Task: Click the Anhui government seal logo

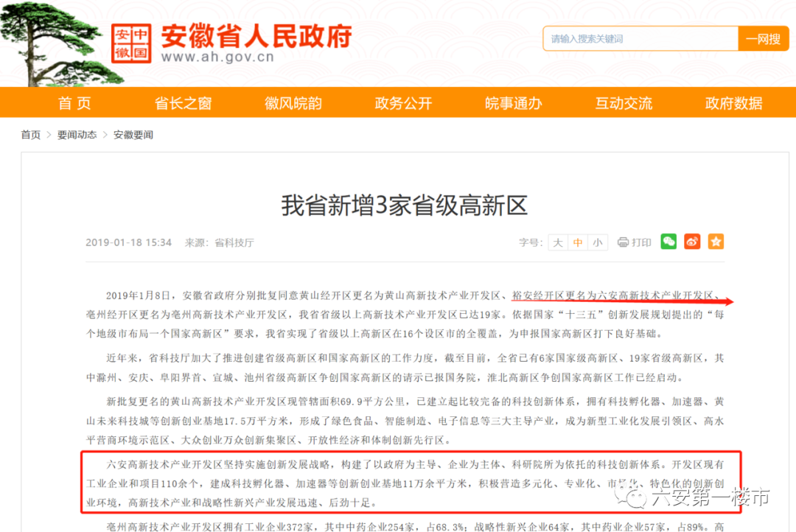Action: click(x=131, y=43)
